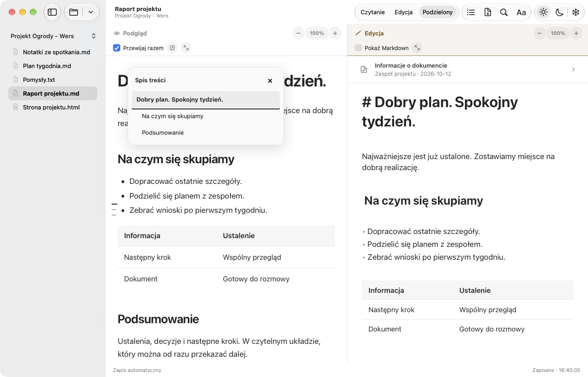
Task: Reset Podgląd zoom at 100%
Action: pos(317,33)
